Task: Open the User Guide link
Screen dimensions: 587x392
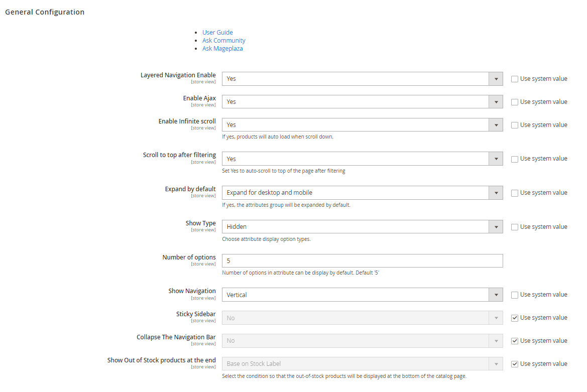Action: click(x=217, y=32)
